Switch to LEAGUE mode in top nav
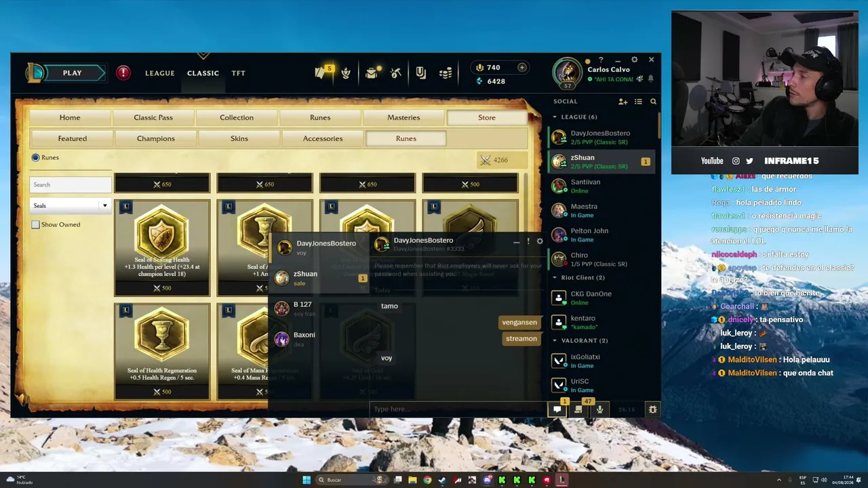868x488 pixels. tap(160, 73)
